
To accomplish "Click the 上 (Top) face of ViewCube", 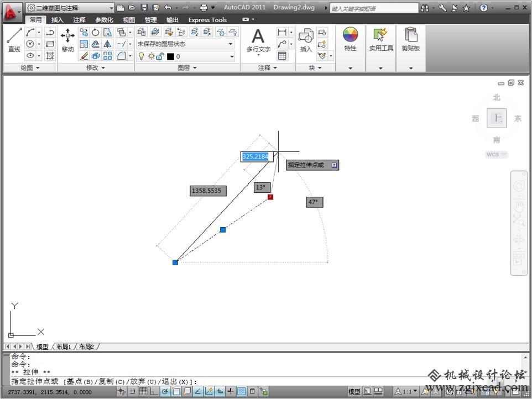I will [497, 118].
